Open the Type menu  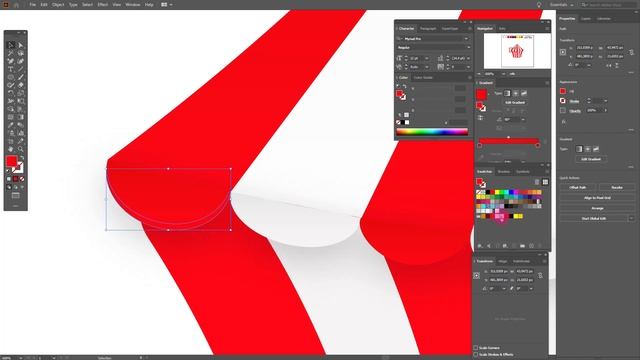coord(73,4)
